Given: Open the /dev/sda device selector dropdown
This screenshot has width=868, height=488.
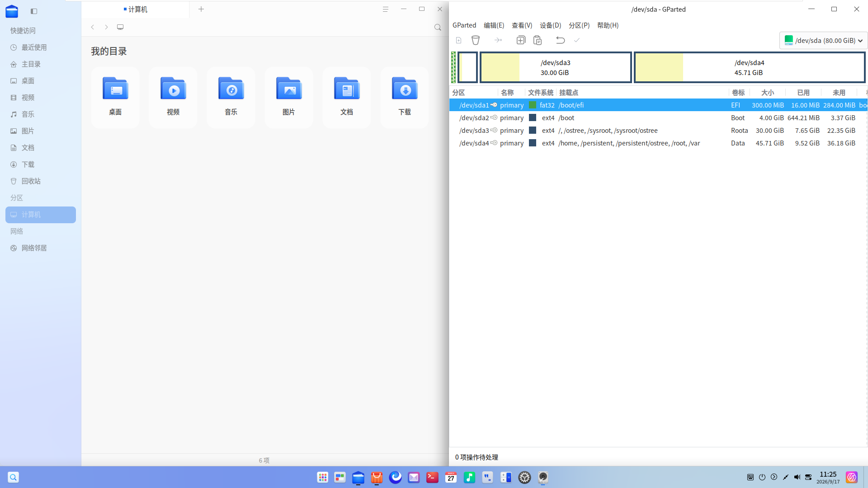Looking at the screenshot, I should [823, 40].
